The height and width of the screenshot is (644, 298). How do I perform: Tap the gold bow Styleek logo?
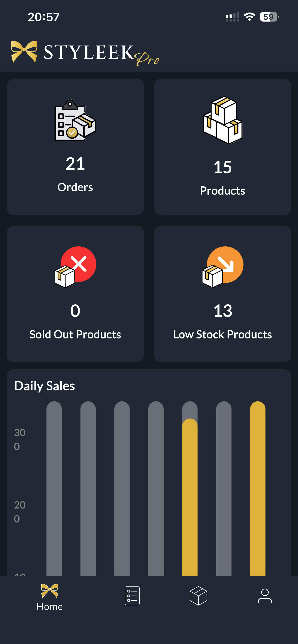(24, 52)
